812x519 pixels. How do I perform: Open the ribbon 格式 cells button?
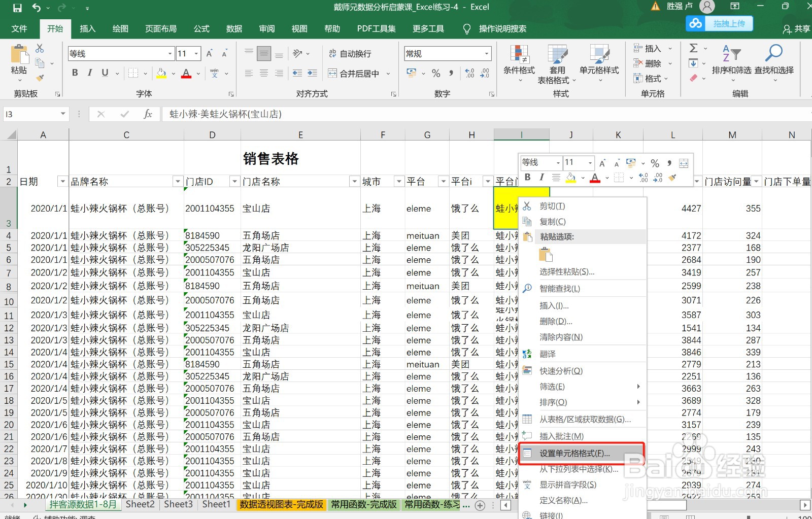point(651,79)
